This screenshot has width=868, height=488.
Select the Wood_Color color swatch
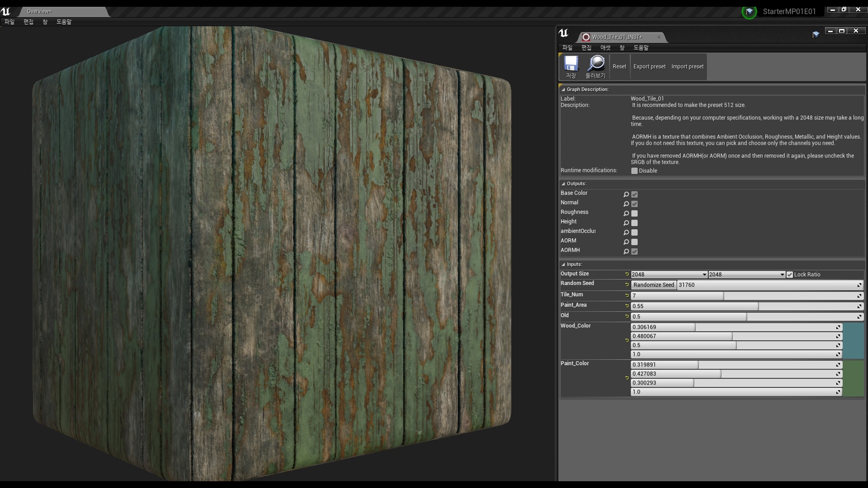pos(854,340)
